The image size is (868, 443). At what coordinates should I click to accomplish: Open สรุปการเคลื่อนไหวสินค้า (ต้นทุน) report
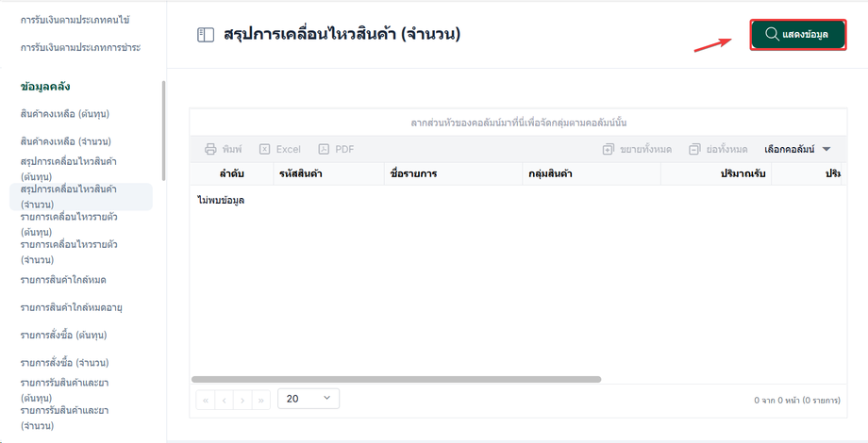pyautogui.click(x=68, y=170)
